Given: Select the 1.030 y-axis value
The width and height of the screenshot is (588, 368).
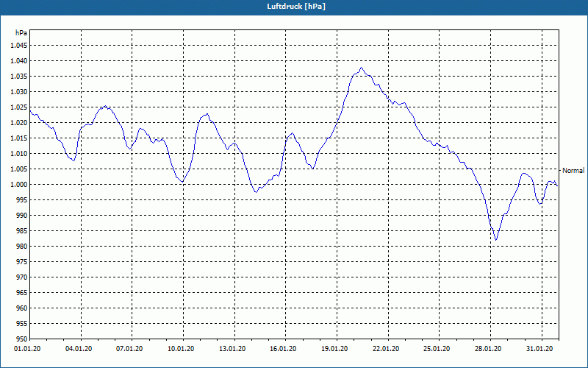Looking at the screenshot, I should (x=19, y=91).
